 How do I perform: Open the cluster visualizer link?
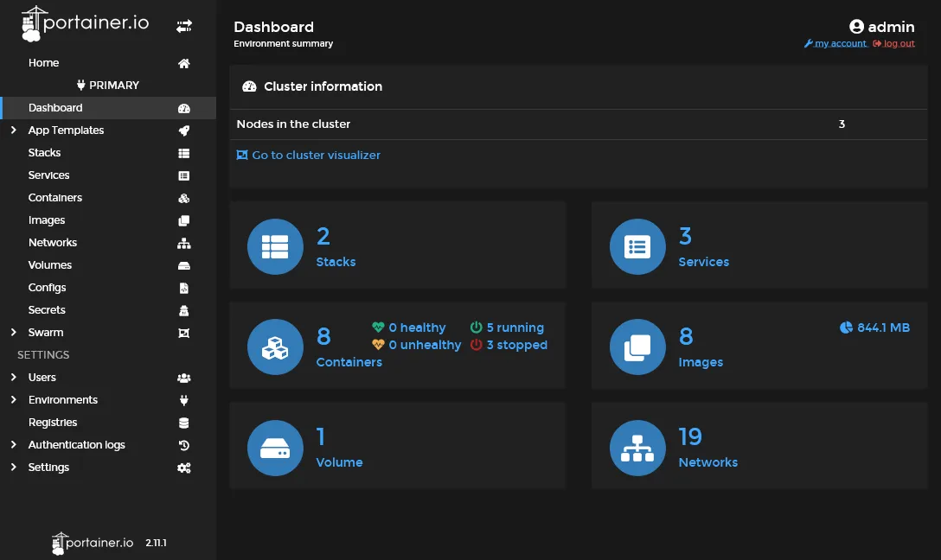coord(315,156)
